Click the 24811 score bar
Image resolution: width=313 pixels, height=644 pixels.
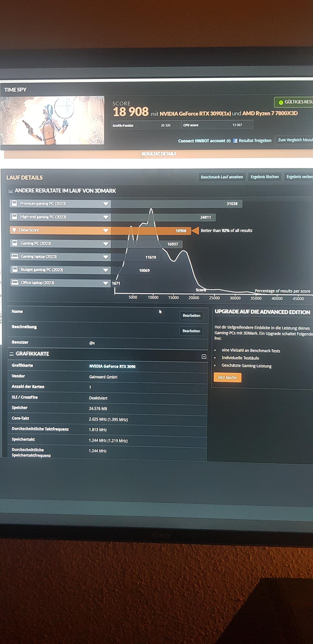tap(163, 217)
